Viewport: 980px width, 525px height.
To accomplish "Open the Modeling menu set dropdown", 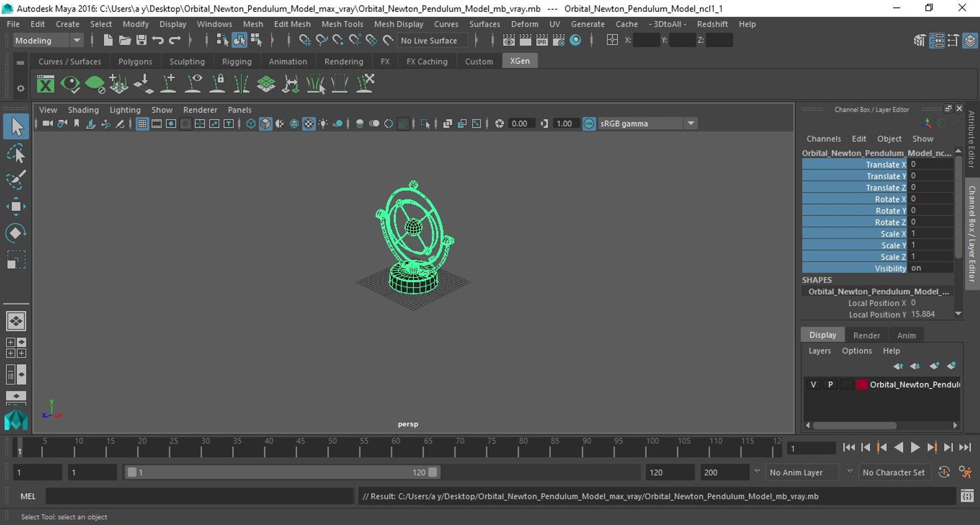I will (47, 40).
